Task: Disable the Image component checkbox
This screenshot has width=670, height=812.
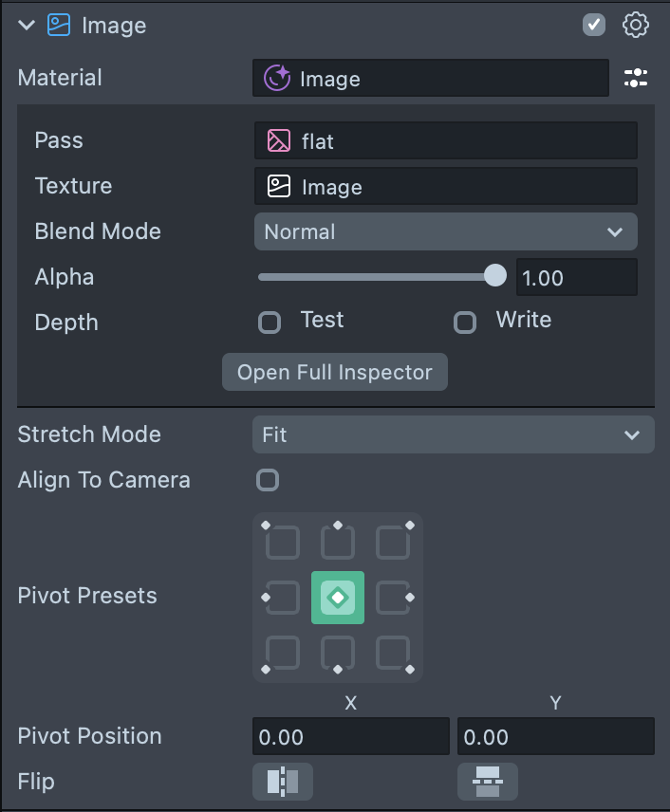Action: click(594, 25)
